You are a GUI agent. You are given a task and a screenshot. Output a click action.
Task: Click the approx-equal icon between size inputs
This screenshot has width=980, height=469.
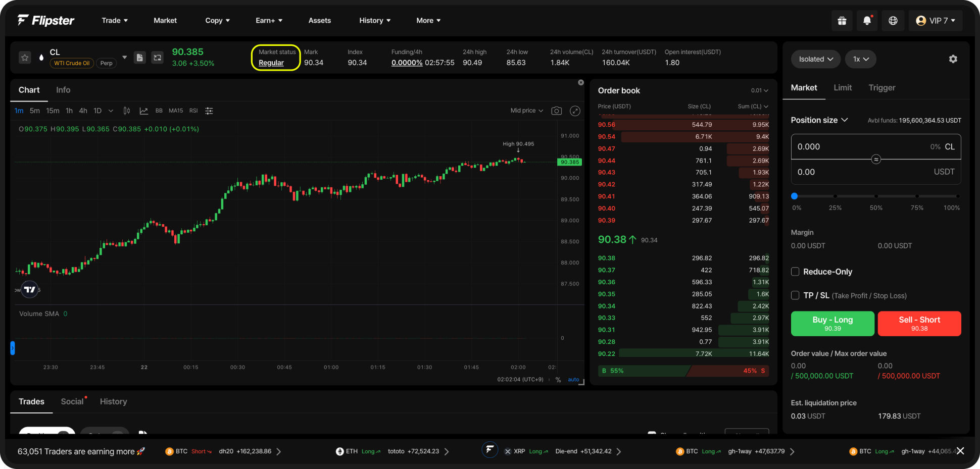[876, 159]
